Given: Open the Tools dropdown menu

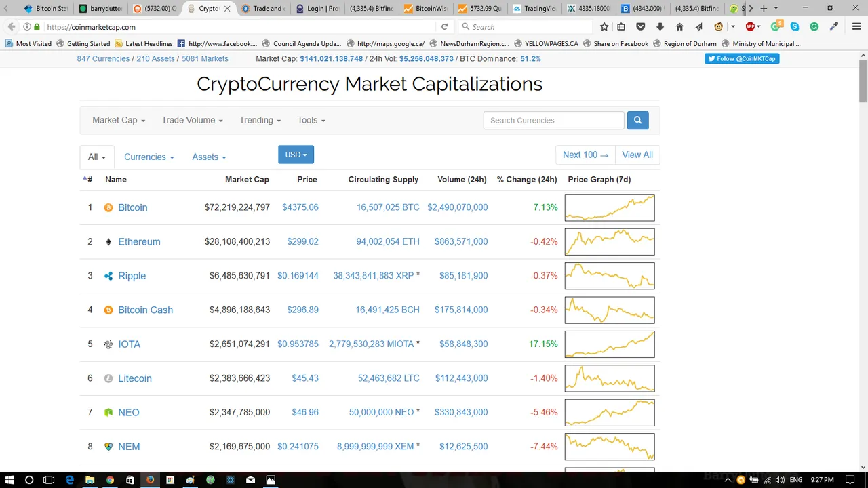Looking at the screenshot, I should pos(311,120).
